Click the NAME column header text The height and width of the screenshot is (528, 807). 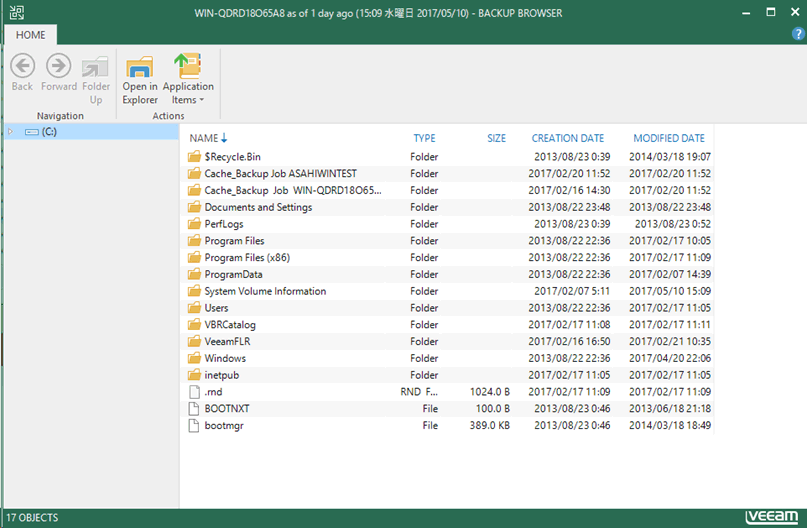pos(204,138)
